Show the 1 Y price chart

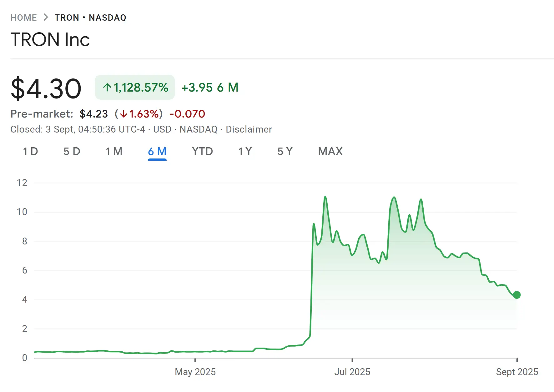click(245, 152)
